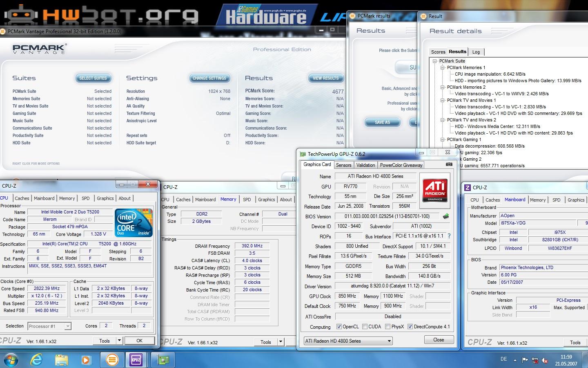Click Tools button in CPU-Z Mainboard window
The image size is (588, 368).
[x=575, y=343]
